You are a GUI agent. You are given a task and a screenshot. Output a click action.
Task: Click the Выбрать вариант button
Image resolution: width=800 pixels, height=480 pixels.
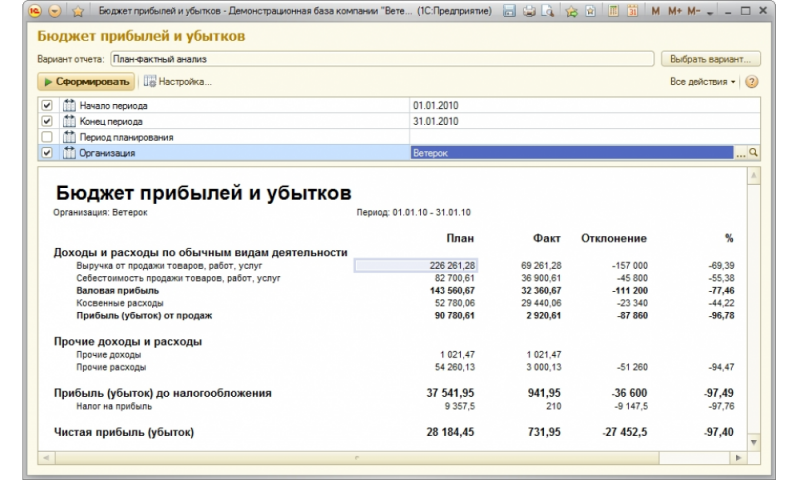(x=710, y=59)
